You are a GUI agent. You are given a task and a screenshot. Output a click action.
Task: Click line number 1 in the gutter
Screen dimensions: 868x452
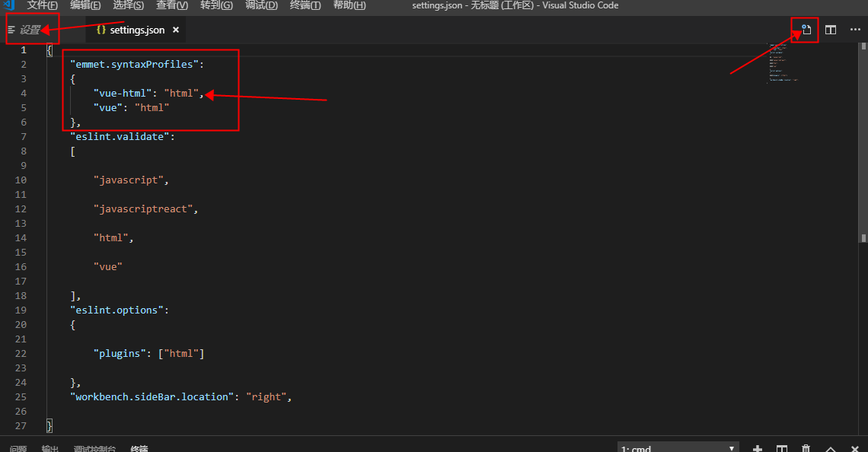(24, 49)
